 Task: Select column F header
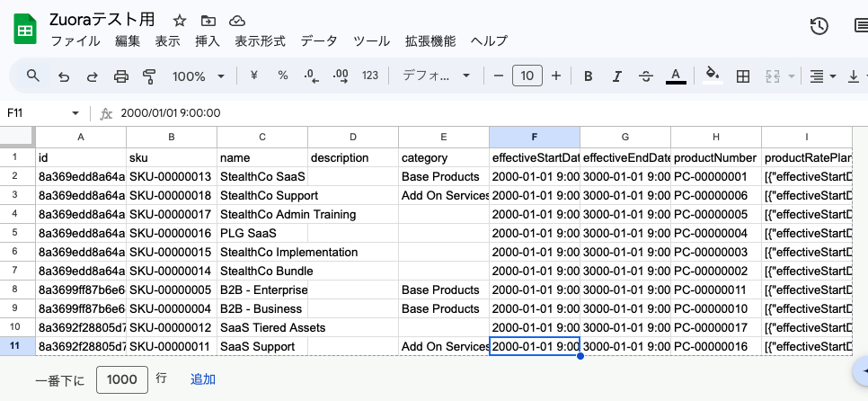point(535,137)
